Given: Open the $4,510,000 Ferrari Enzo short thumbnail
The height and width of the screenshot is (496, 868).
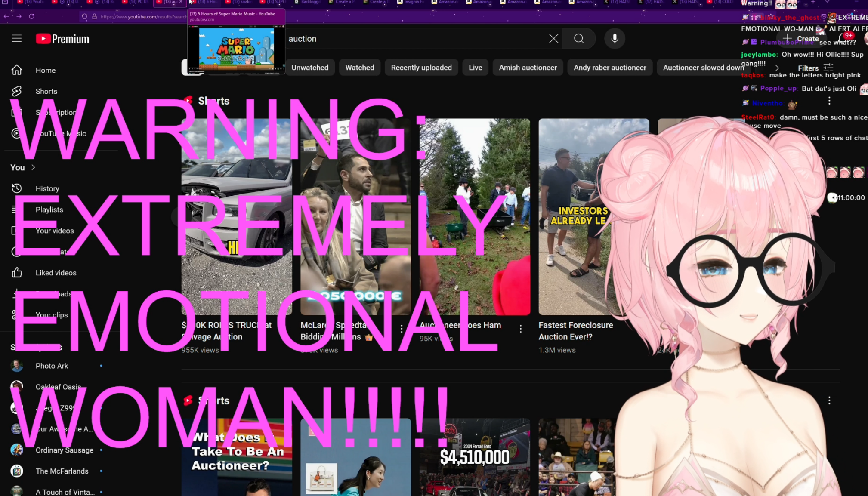Looking at the screenshot, I should (475, 457).
